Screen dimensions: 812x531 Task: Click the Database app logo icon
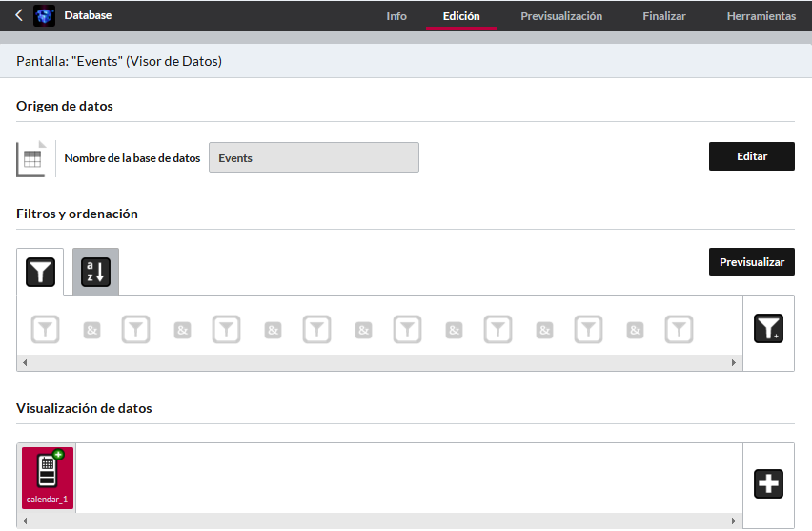point(44,15)
